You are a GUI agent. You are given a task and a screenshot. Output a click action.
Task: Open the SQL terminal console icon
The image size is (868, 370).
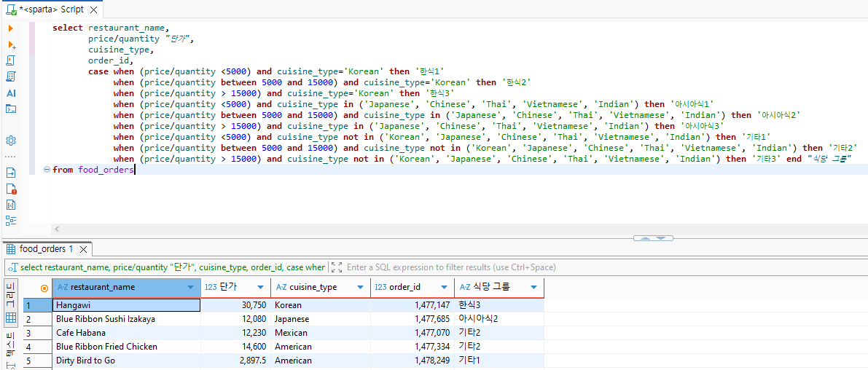(10, 109)
